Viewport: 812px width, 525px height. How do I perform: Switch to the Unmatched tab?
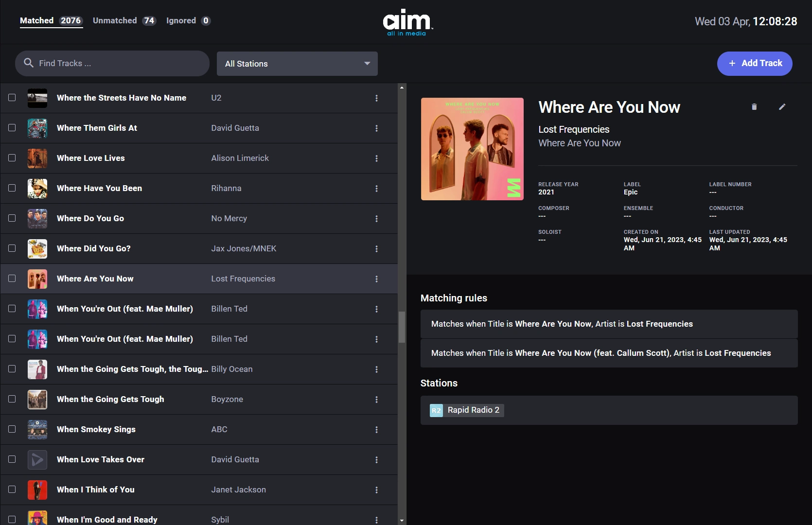pyautogui.click(x=124, y=20)
